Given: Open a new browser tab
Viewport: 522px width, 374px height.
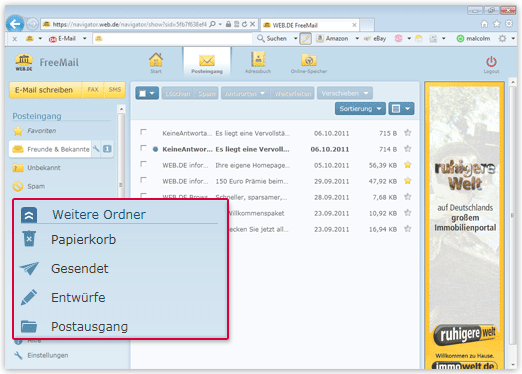Looking at the screenshot, I should click(x=367, y=25).
